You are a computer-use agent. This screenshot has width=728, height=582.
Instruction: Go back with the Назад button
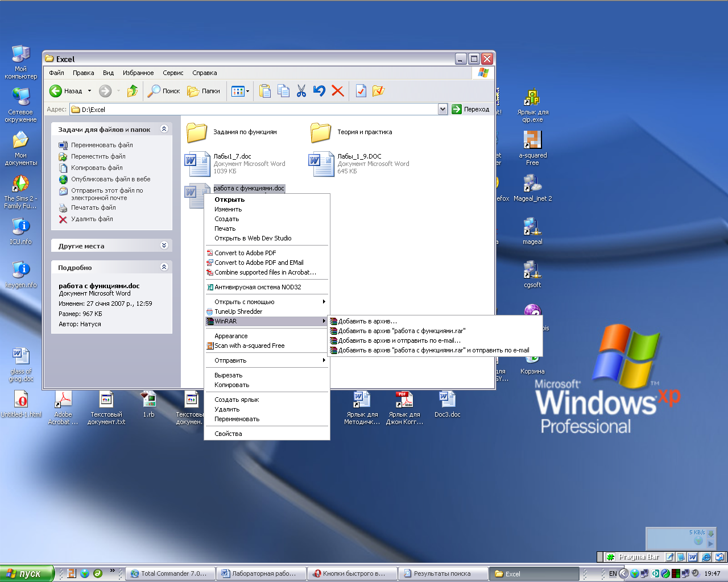(x=65, y=91)
